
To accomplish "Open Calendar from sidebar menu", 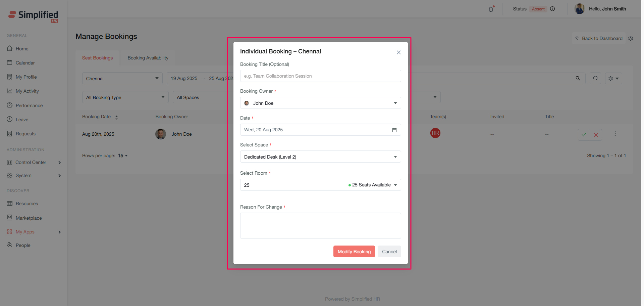I will [x=25, y=63].
